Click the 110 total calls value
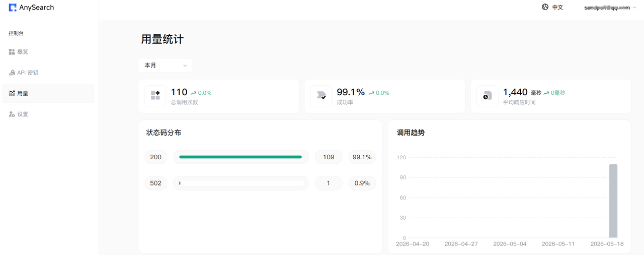The width and height of the screenshot is (644, 255). click(x=179, y=92)
